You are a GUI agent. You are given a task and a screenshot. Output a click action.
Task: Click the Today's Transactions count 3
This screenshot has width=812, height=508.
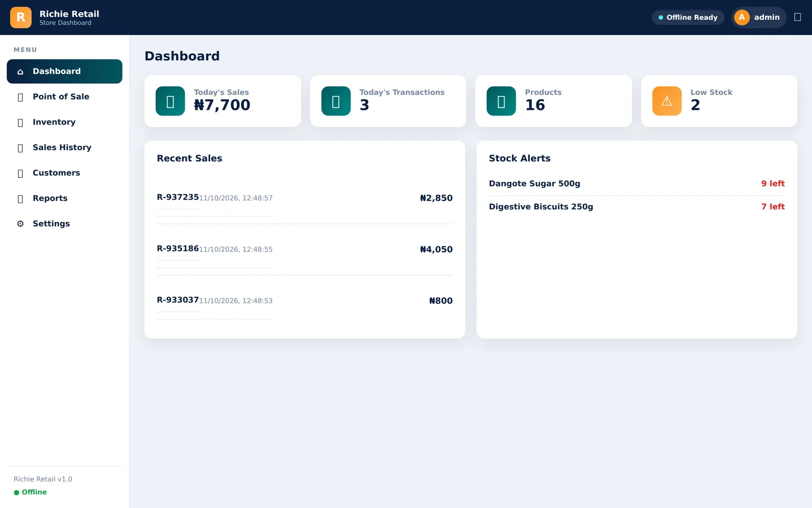coord(364,105)
